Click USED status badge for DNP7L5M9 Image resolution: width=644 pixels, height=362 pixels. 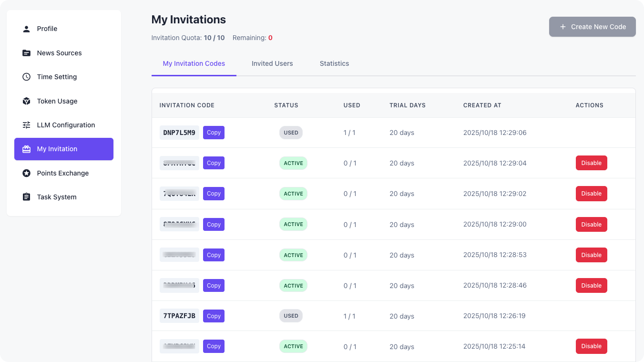coord(291,133)
